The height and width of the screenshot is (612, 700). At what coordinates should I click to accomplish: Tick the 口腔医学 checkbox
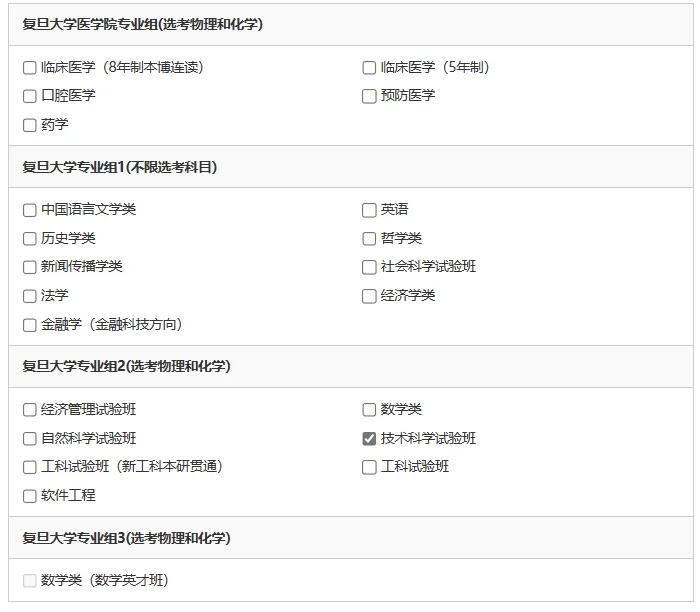point(29,96)
